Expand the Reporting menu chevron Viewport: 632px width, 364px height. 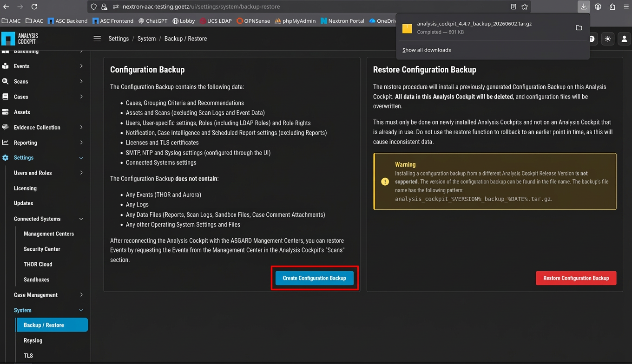pos(81,143)
